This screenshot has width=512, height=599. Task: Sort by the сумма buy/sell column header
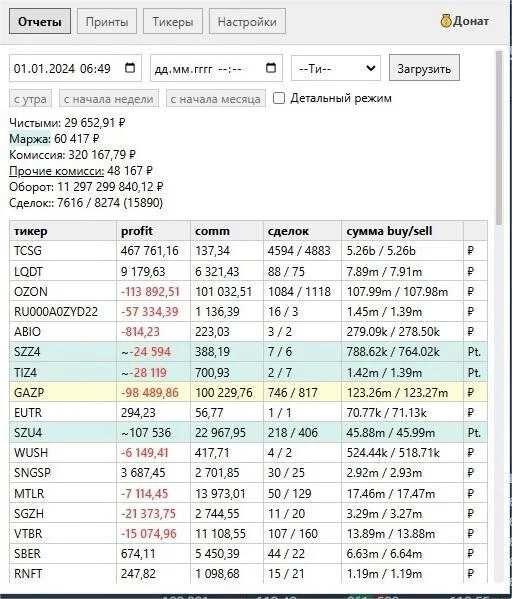point(402,231)
